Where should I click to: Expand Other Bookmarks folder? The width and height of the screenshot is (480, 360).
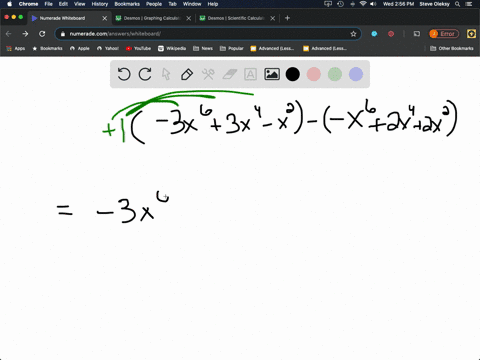coord(452,48)
